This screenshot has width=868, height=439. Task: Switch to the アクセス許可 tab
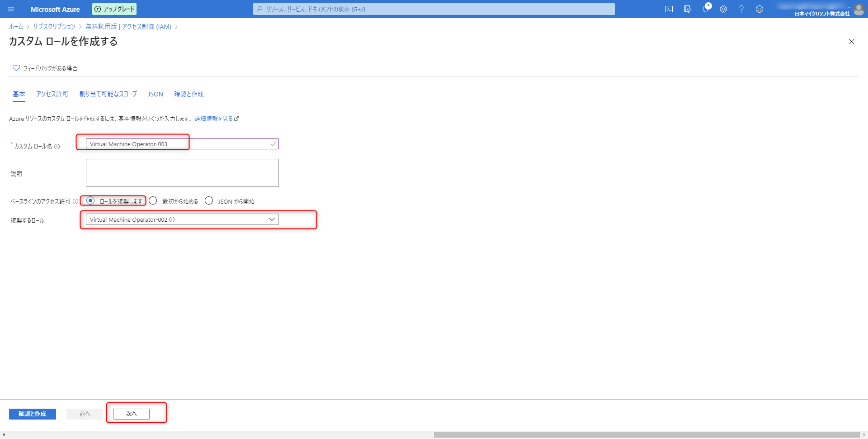click(x=52, y=94)
